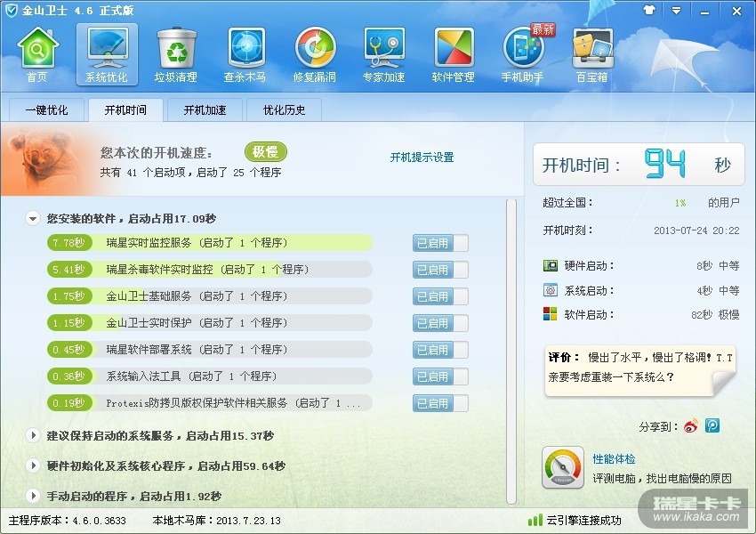This screenshot has width=756, height=534.
Task: Toggle 已启用 for 金山卫士基础服务
Action: click(440, 296)
